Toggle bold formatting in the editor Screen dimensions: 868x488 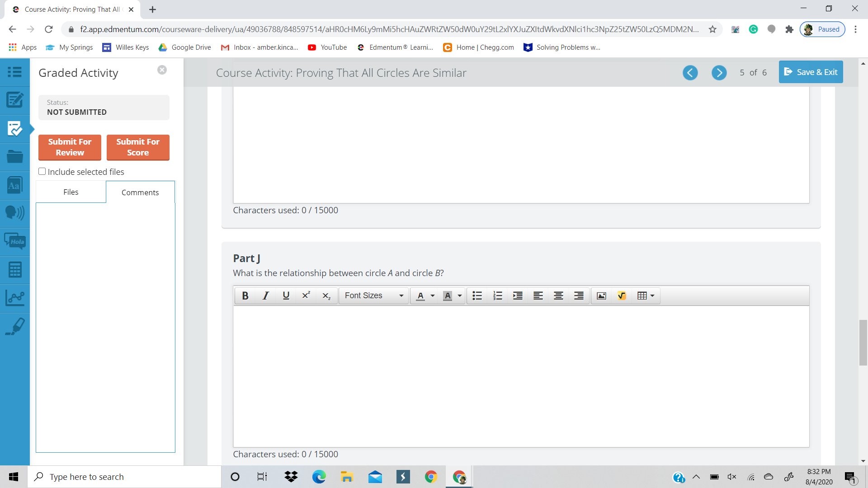[245, 296]
